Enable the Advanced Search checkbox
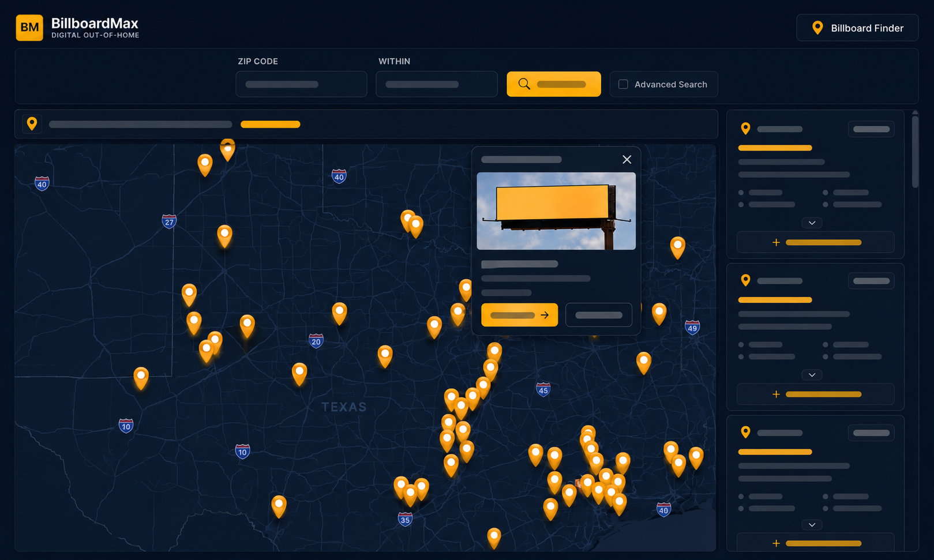 click(623, 84)
